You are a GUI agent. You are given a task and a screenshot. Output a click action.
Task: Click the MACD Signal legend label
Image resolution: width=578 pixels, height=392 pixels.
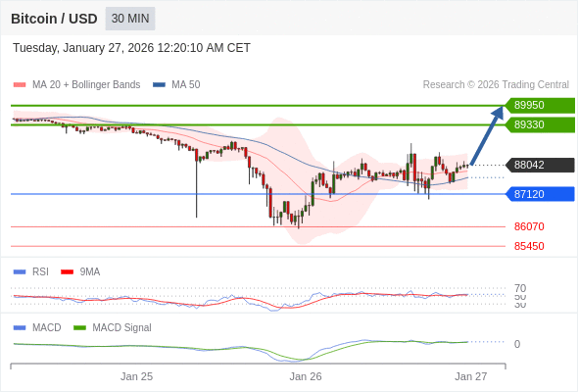121,328
